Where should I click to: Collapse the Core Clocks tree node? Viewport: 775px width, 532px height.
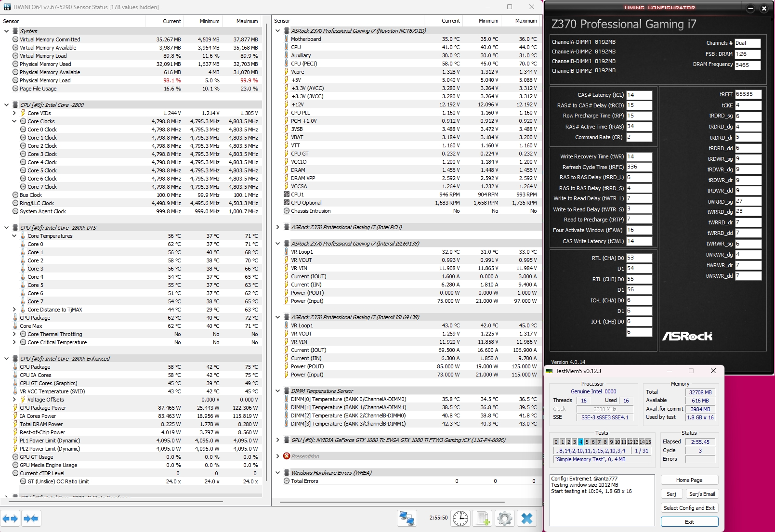14,121
